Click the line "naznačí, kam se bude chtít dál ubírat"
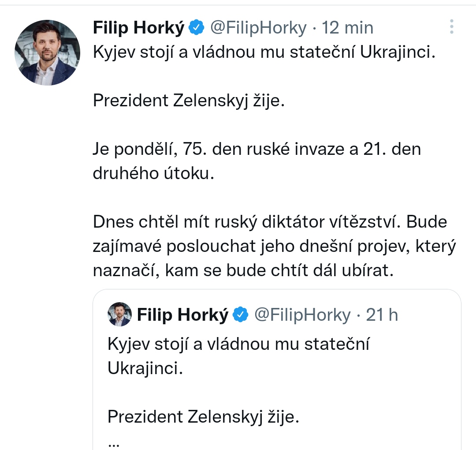Screen dimensions: 476x450 [242, 270]
